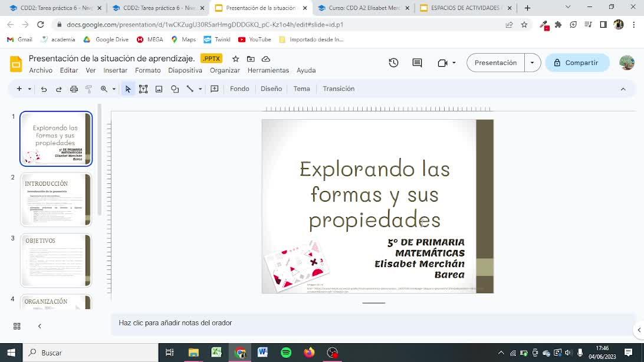This screenshot has width=644, height=362.
Task: Open the zoom dropdown arrow
Action: (x=114, y=89)
